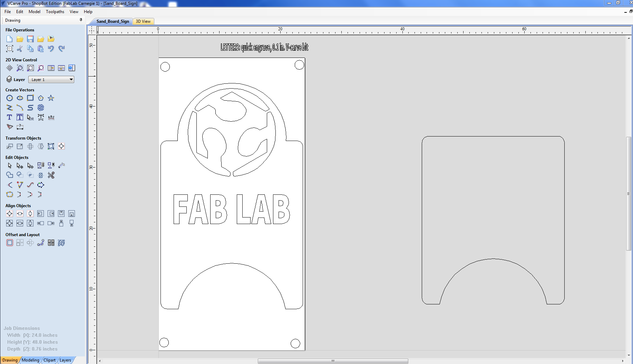Zoom to selected objects icon
This screenshot has height=364, width=633.
pos(41,68)
